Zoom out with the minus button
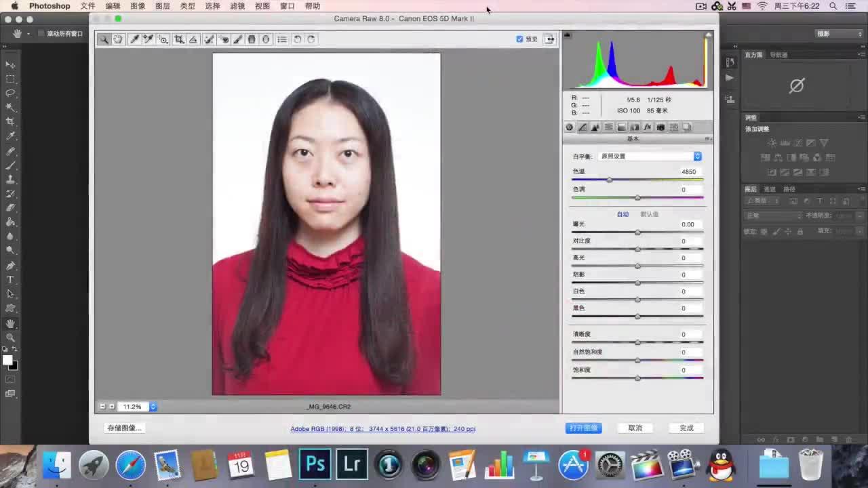 [x=102, y=407]
